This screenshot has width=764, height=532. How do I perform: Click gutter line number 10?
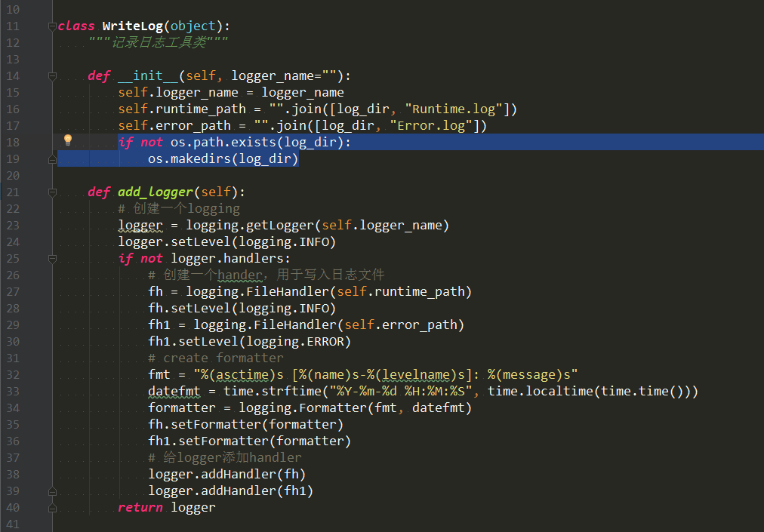click(x=13, y=10)
